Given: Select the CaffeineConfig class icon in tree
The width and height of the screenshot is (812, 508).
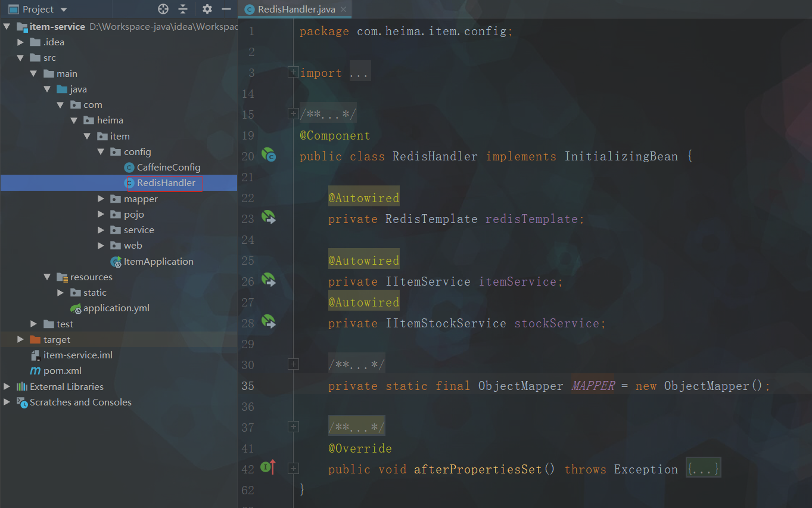Looking at the screenshot, I should click(x=129, y=168).
